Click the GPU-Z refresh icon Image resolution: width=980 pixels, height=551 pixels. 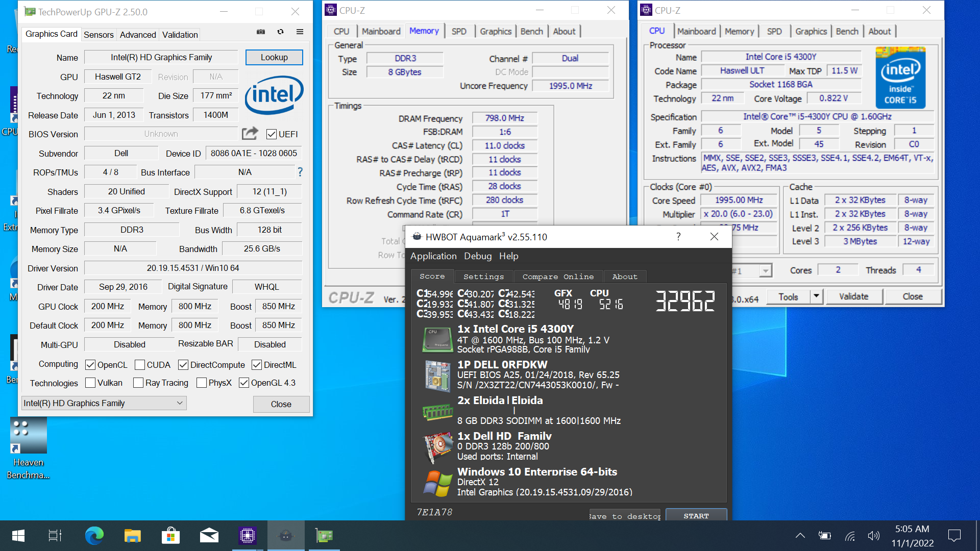click(x=280, y=32)
